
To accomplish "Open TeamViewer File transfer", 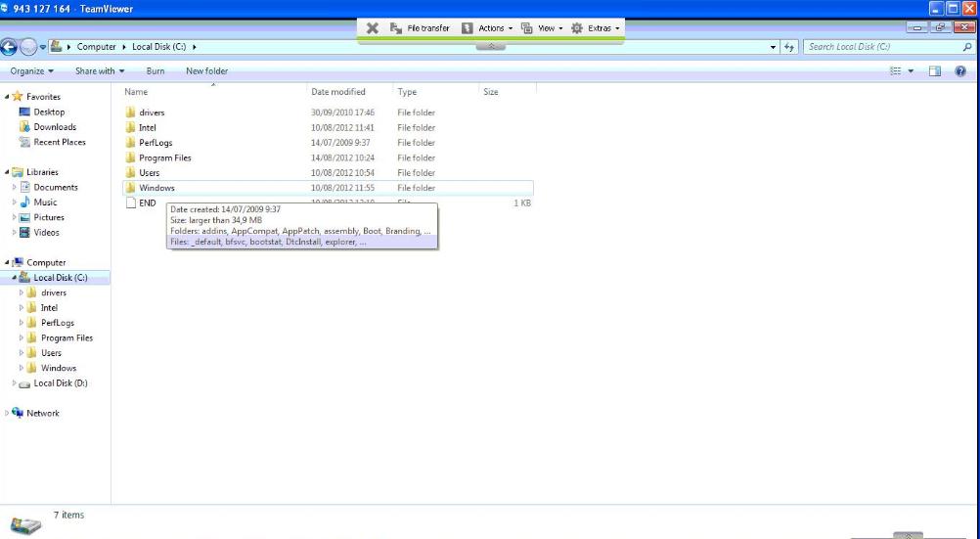I will pyautogui.click(x=421, y=28).
